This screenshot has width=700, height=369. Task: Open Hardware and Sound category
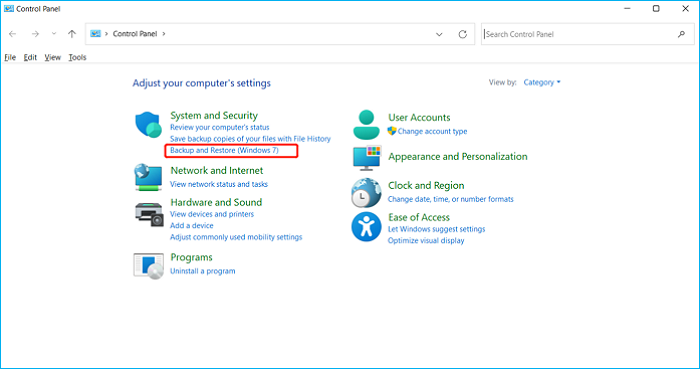(216, 202)
